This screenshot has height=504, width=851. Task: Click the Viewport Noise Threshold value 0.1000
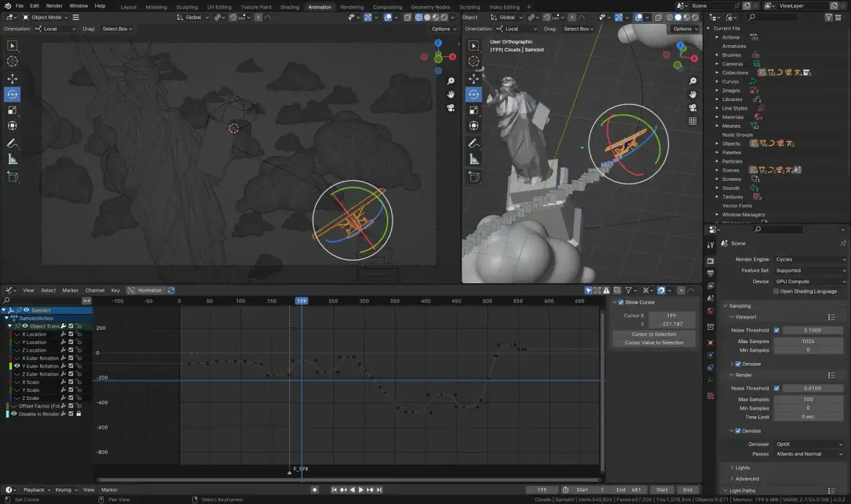tap(812, 330)
